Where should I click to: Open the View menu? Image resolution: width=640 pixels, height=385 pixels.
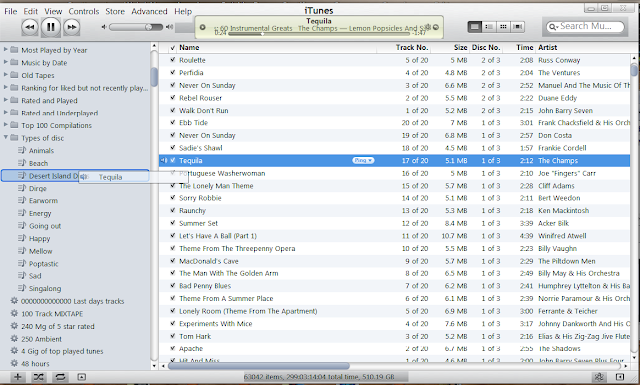pos(53,11)
